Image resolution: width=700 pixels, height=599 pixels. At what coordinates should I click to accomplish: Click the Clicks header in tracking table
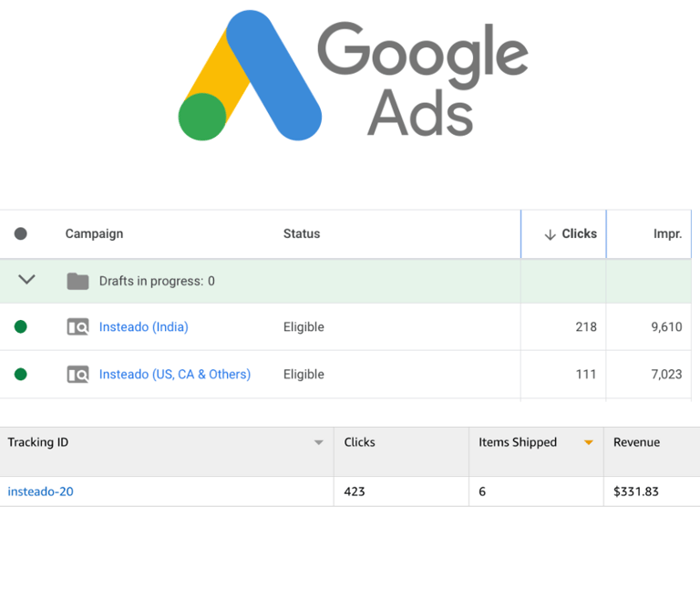(x=359, y=442)
